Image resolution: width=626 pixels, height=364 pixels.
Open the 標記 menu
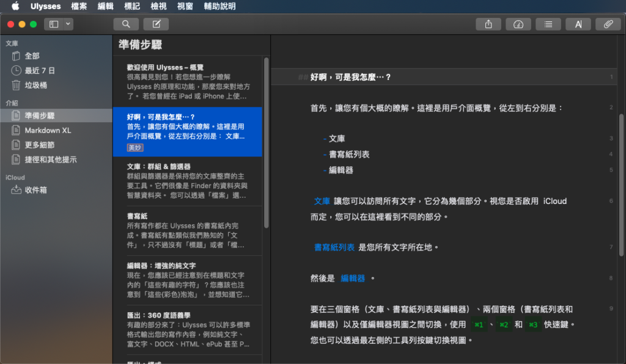coord(132,6)
